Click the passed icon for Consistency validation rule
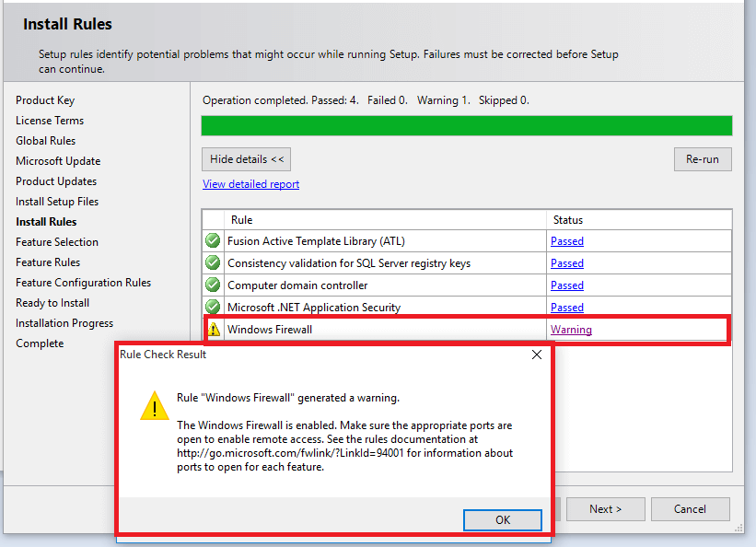 [x=213, y=263]
